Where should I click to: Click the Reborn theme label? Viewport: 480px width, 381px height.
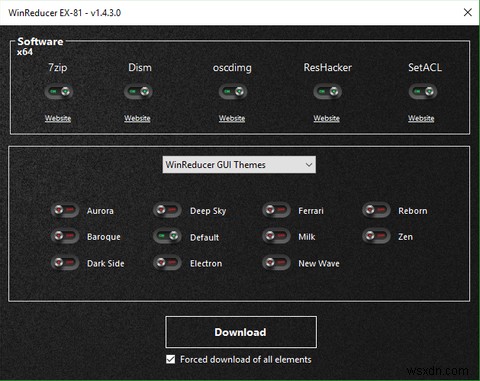click(413, 211)
